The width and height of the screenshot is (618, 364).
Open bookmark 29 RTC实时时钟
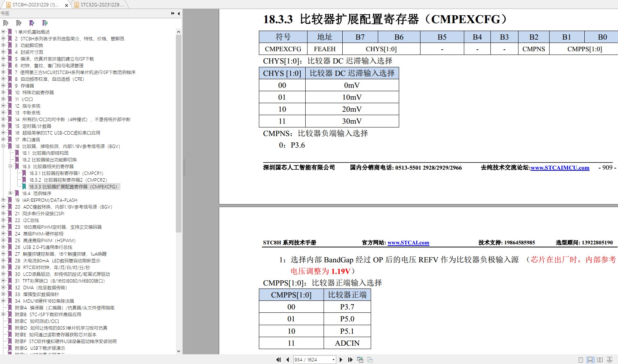[x=52, y=267]
